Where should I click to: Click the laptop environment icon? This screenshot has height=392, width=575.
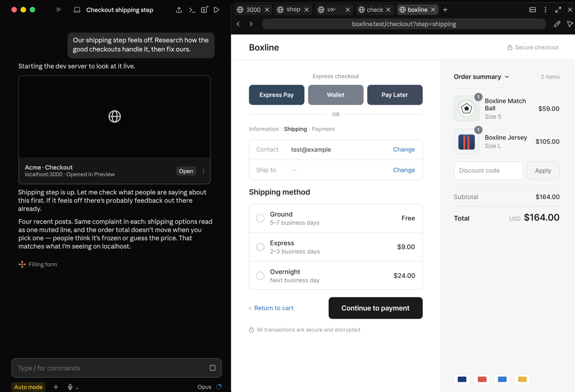click(77, 10)
